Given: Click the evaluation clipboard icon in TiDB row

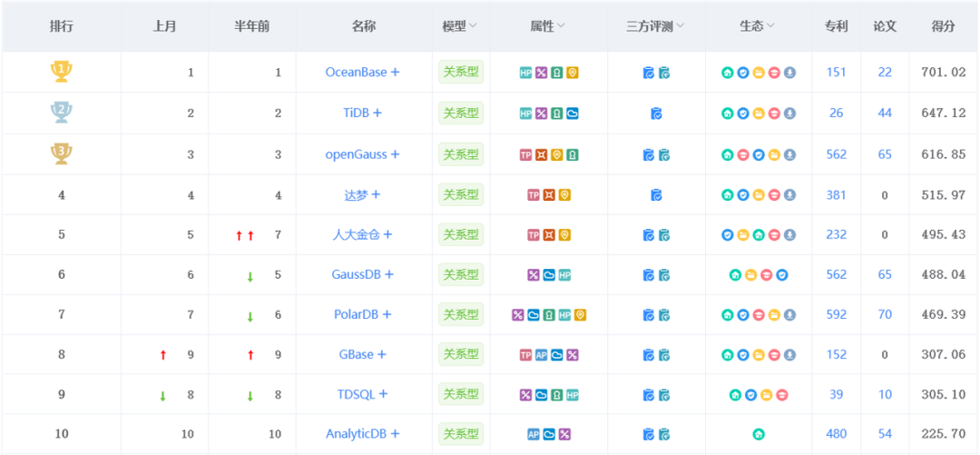Looking at the screenshot, I should [656, 114].
